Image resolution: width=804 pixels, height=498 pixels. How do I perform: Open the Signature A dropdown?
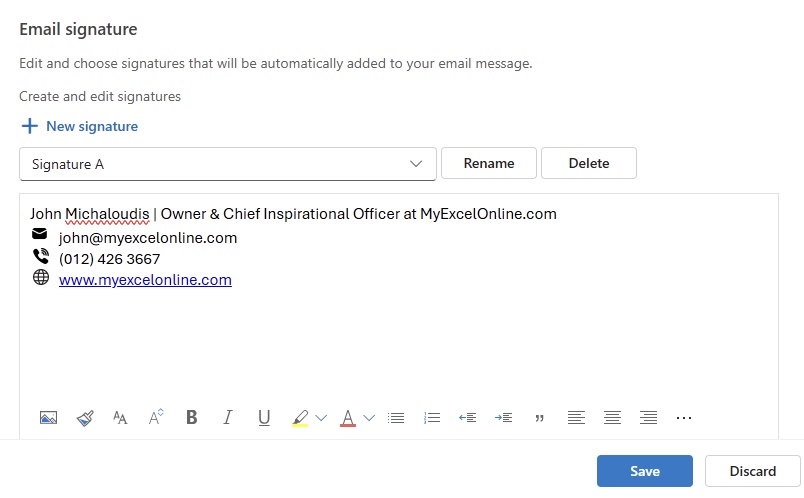coord(228,164)
